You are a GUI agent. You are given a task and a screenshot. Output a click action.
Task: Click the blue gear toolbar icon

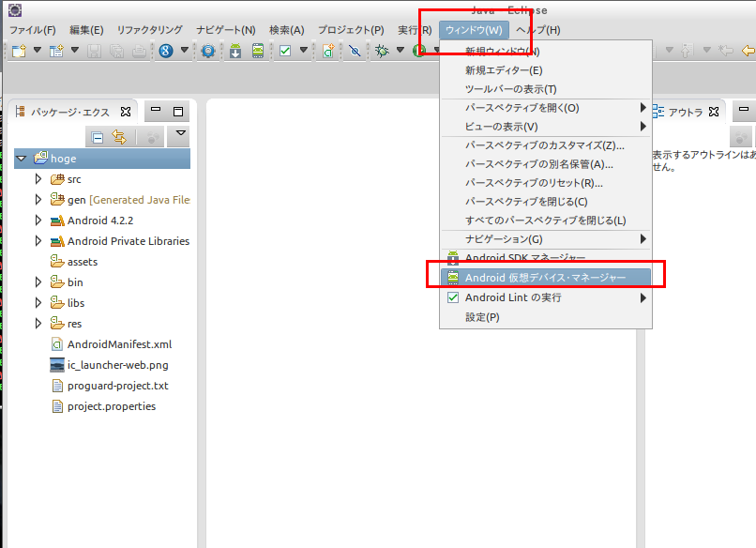tap(208, 50)
